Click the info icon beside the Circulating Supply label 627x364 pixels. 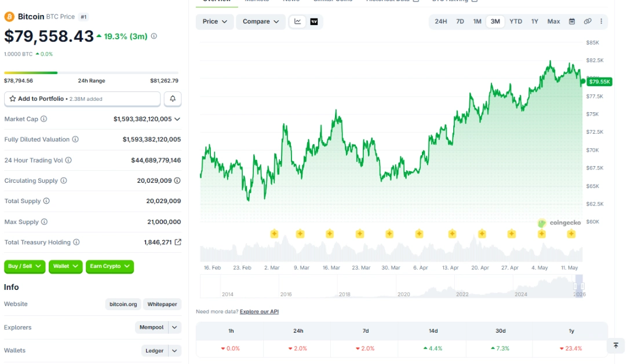tap(64, 181)
